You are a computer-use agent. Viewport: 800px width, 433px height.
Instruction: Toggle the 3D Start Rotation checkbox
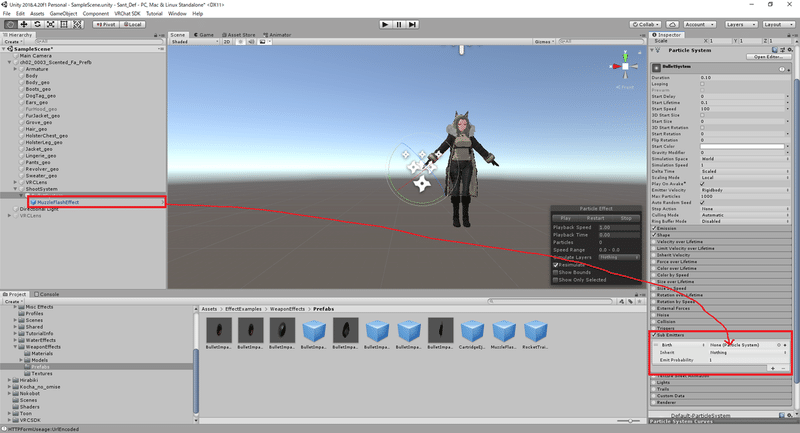(703, 128)
